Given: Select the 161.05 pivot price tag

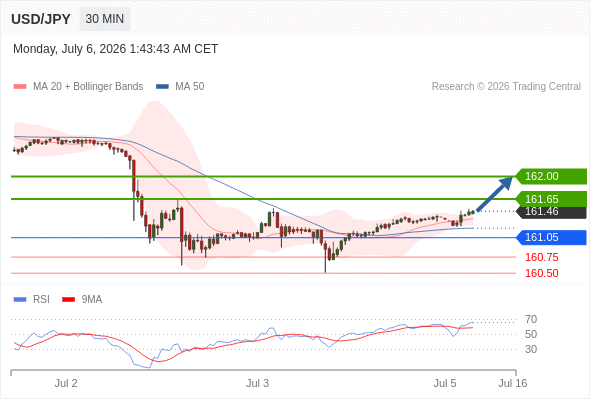Looking at the screenshot, I should [x=550, y=237].
